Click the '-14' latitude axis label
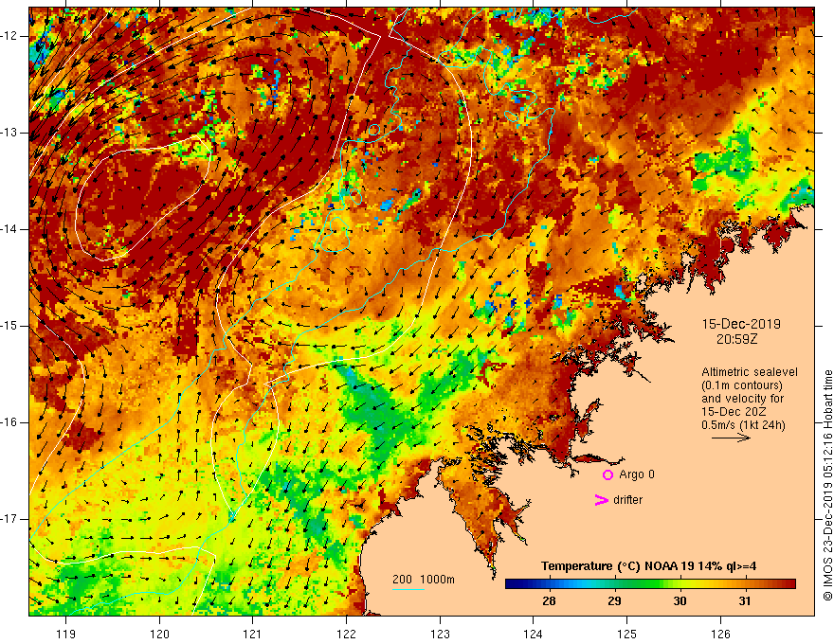 point(9,229)
